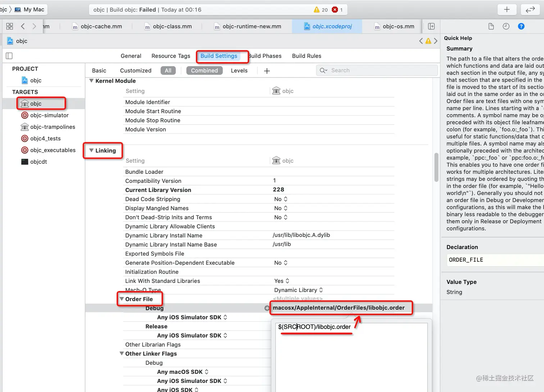The height and width of the screenshot is (392, 544).
Task: Select the Current Library Version value 228
Action: click(278, 189)
